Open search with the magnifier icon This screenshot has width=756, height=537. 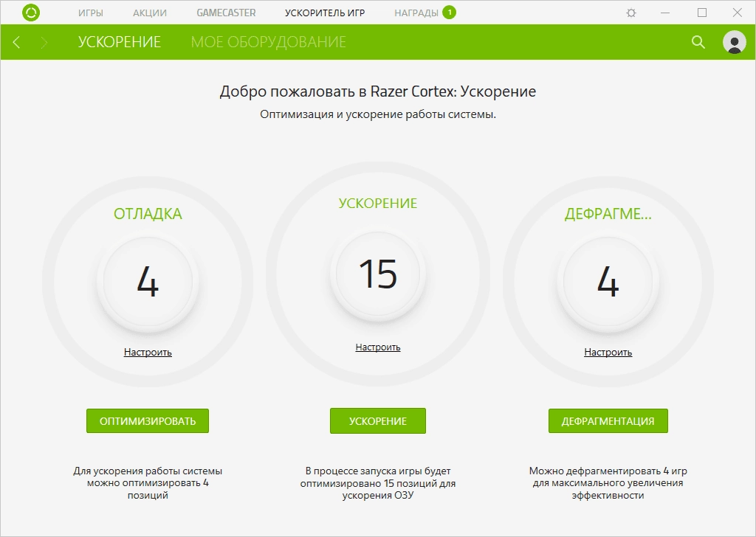(x=698, y=42)
